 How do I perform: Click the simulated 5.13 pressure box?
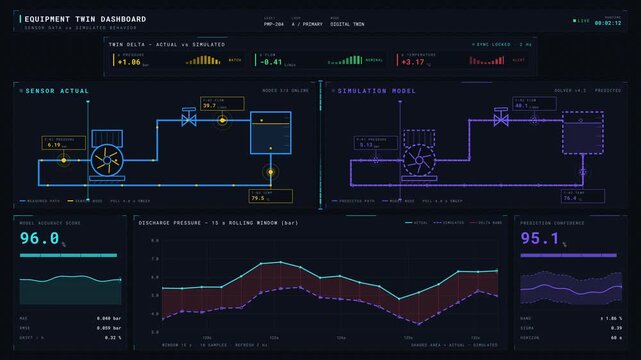coord(376,143)
